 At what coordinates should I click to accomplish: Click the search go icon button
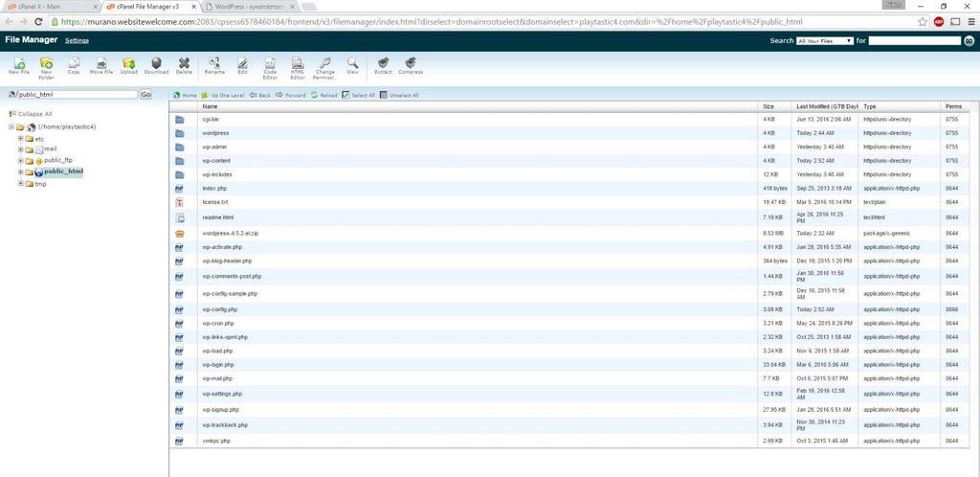[969, 40]
